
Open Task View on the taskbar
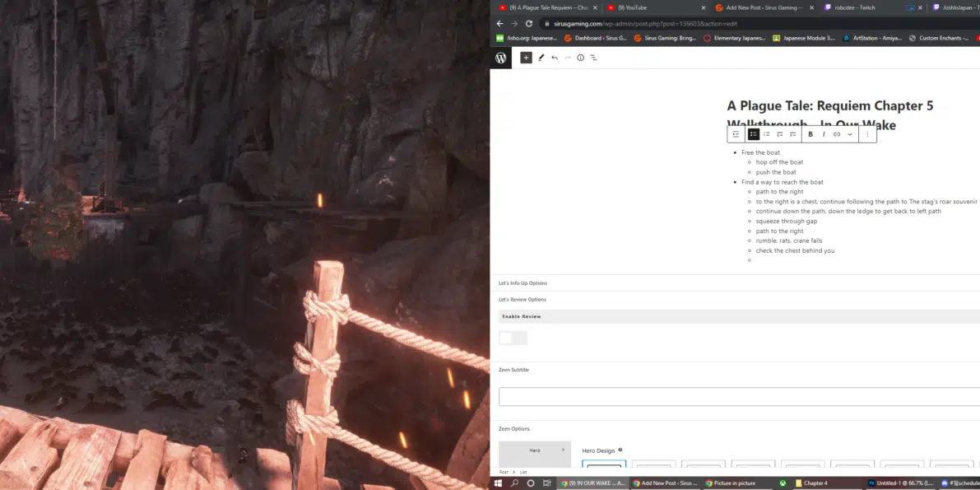coord(547,483)
